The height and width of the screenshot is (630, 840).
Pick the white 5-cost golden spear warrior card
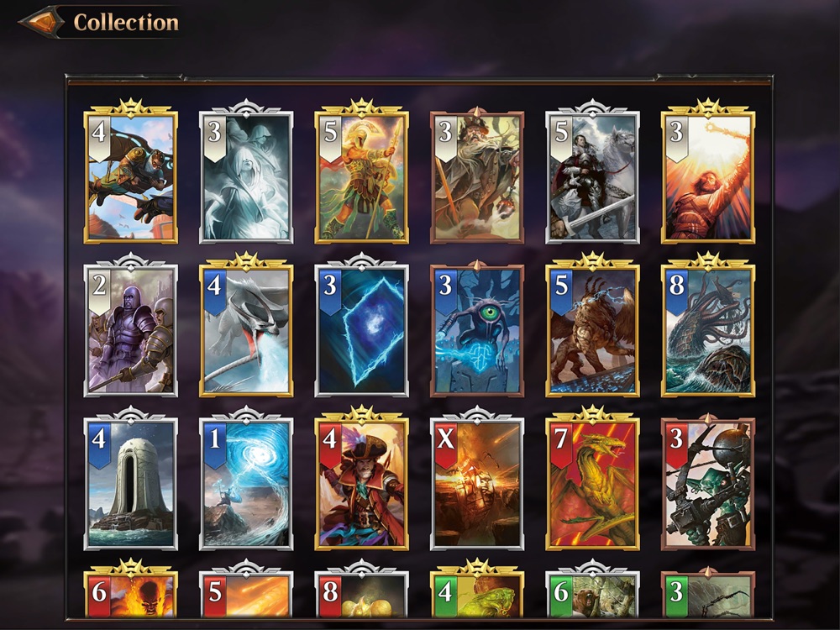point(361,172)
